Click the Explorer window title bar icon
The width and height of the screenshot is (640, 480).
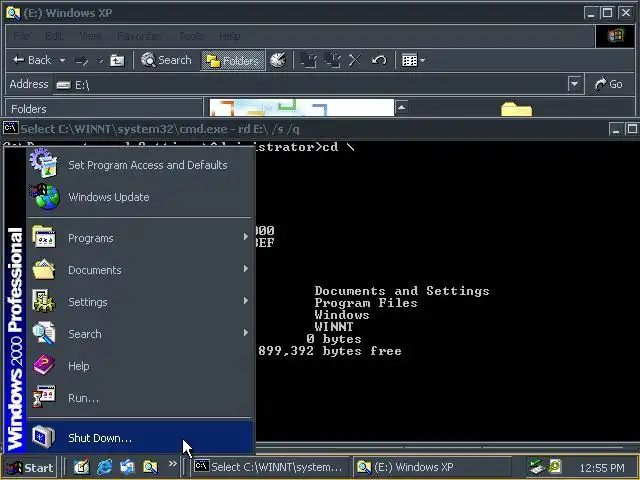[13, 13]
